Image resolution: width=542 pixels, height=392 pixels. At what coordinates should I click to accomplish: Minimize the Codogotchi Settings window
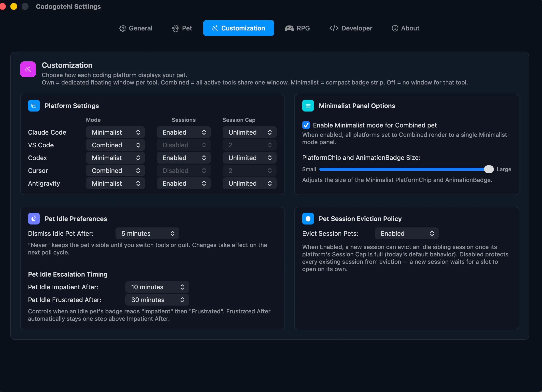point(14,6)
